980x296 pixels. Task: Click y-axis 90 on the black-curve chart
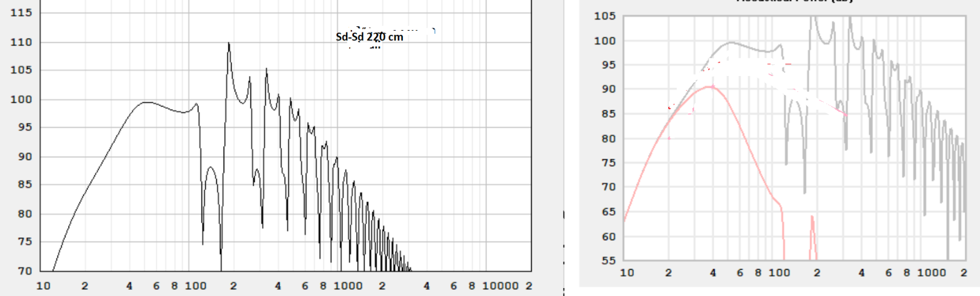(x=24, y=156)
